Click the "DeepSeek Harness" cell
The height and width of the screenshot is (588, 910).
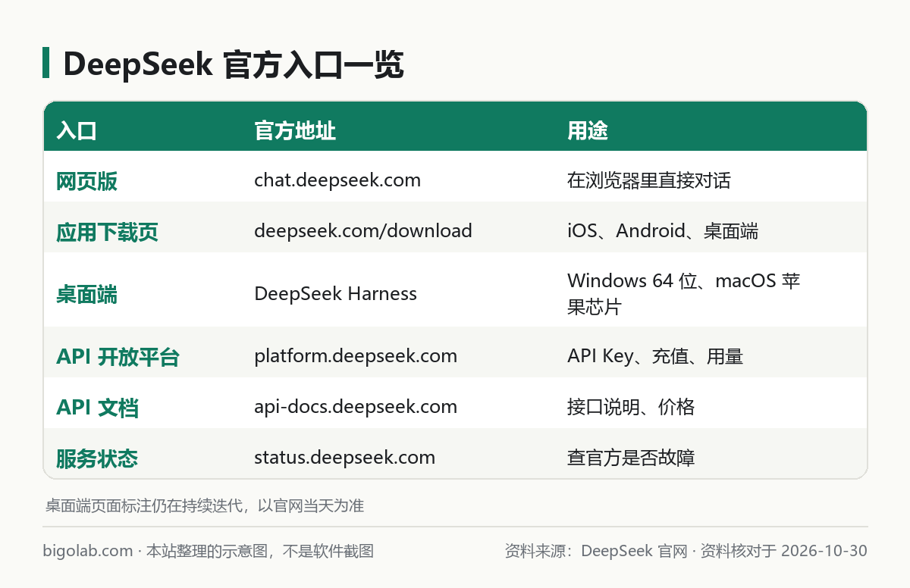335,294
